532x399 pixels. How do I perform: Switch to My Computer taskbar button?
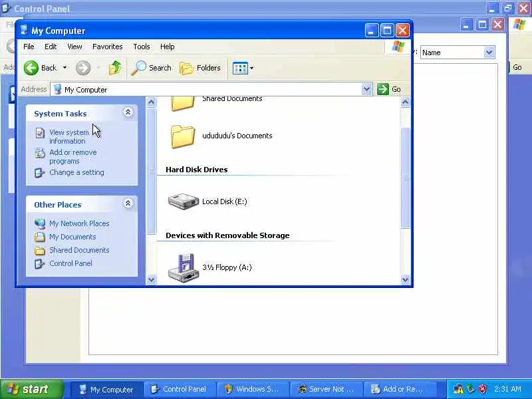[x=106, y=389]
